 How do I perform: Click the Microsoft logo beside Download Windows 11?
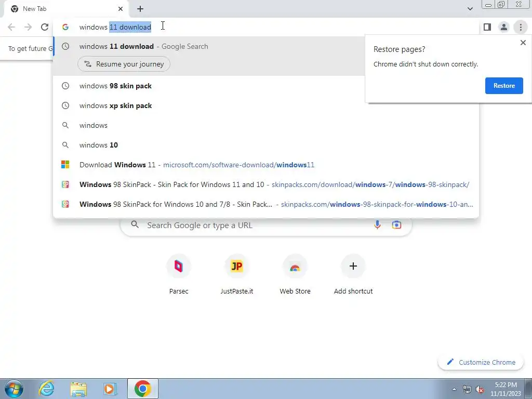coord(65,165)
